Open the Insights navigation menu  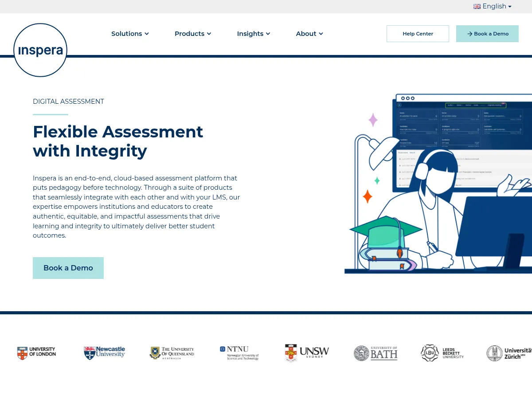254,34
